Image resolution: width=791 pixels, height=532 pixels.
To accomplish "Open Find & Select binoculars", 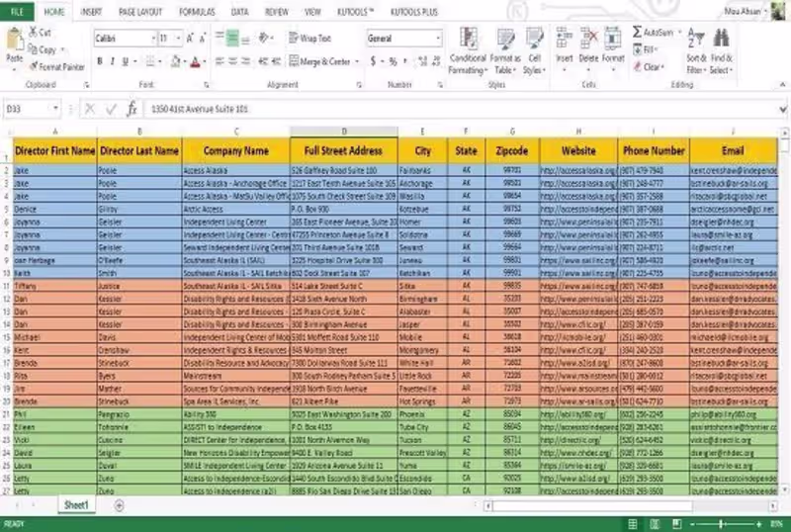I will click(722, 51).
